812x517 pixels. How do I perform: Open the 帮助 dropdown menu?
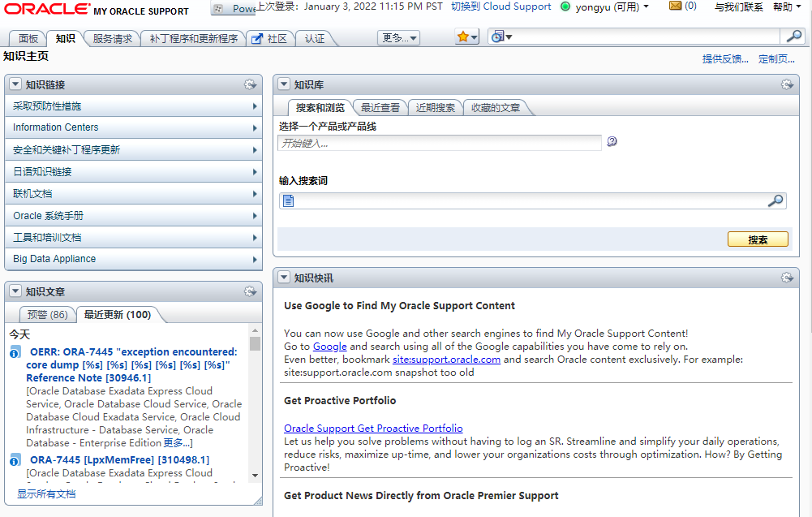coord(787,7)
